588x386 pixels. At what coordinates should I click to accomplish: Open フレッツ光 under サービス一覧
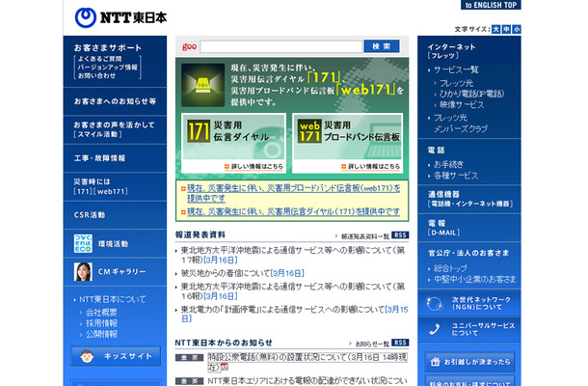click(x=456, y=83)
